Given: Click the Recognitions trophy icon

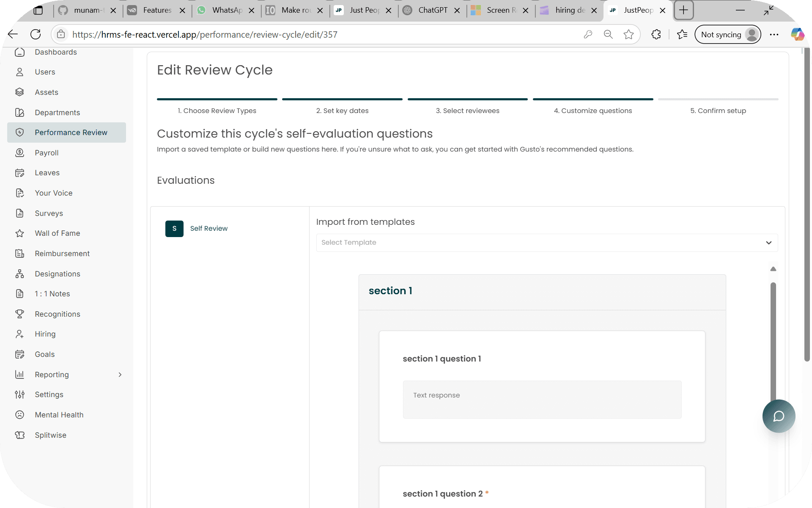Looking at the screenshot, I should click(x=19, y=314).
